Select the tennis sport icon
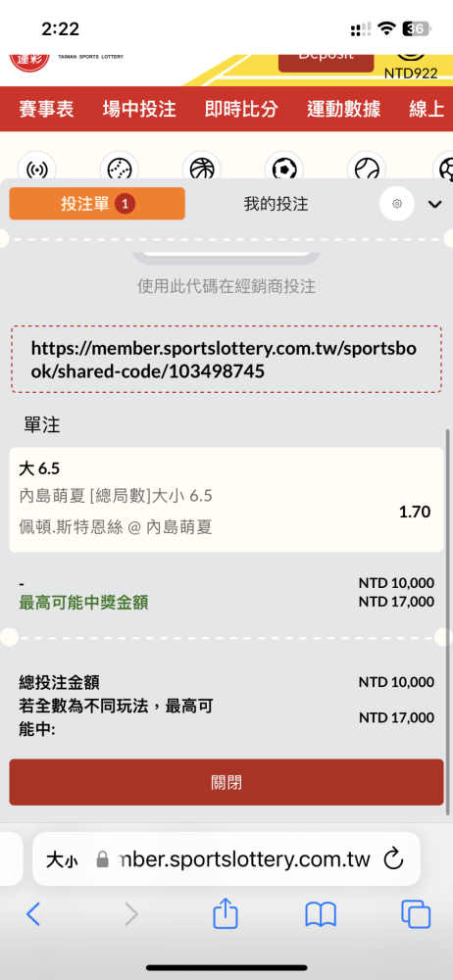This screenshot has width=453, height=980. point(367,169)
